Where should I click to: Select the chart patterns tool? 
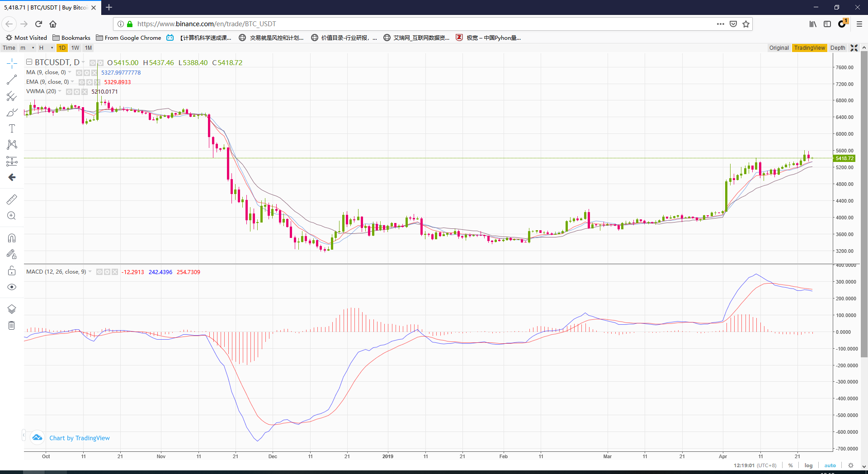coord(12,145)
